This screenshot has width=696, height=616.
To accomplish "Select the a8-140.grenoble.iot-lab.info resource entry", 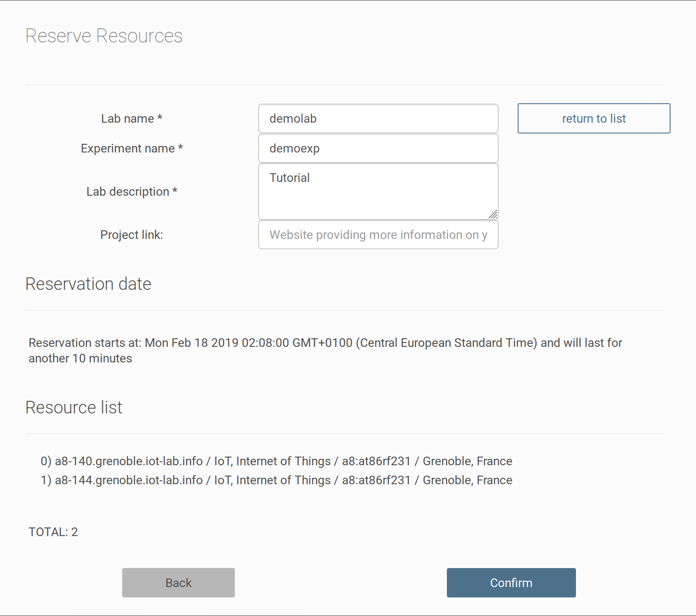I will click(276, 461).
